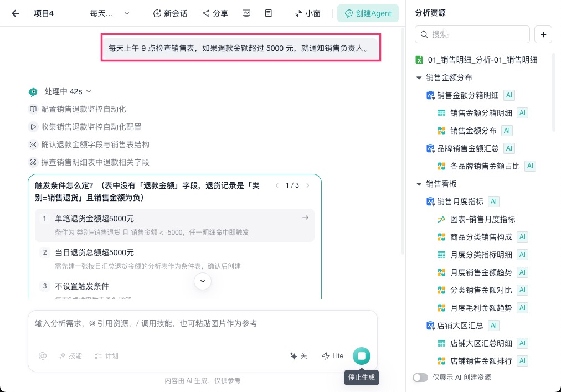
Task: Open the 月度分类指标明细 table icon
Action: pyautogui.click(x=441, y=255)
